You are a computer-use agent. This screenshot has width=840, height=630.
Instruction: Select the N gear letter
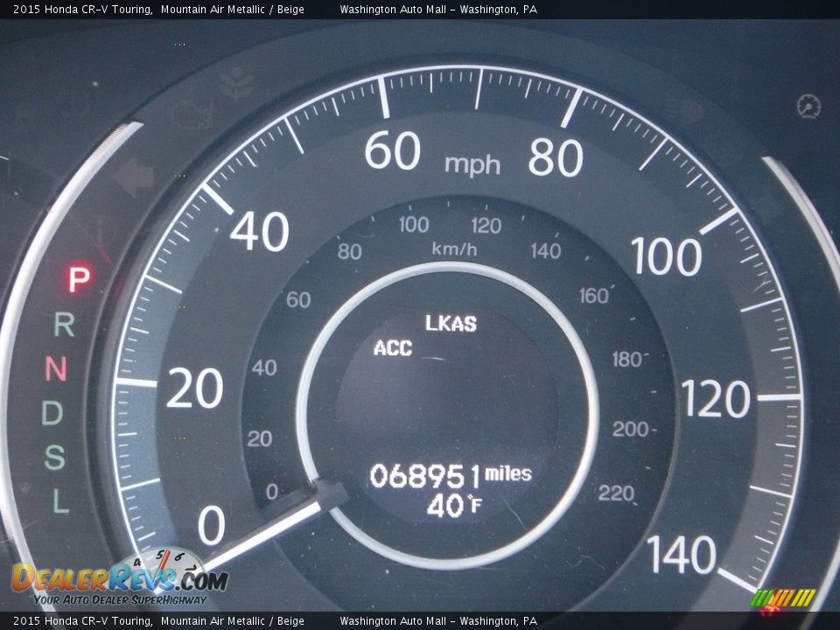(56, 368)
